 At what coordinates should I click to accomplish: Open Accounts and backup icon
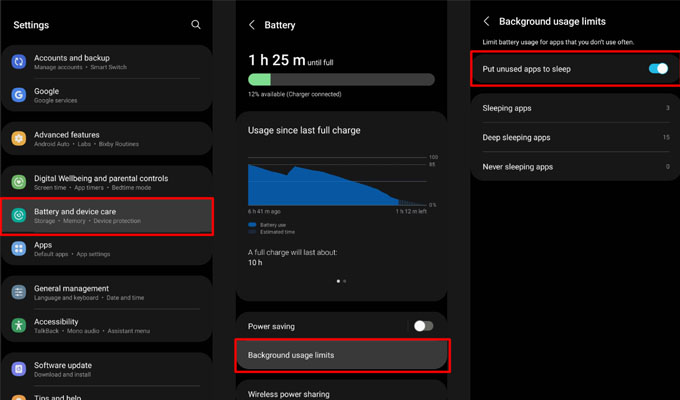click(19, 62)
